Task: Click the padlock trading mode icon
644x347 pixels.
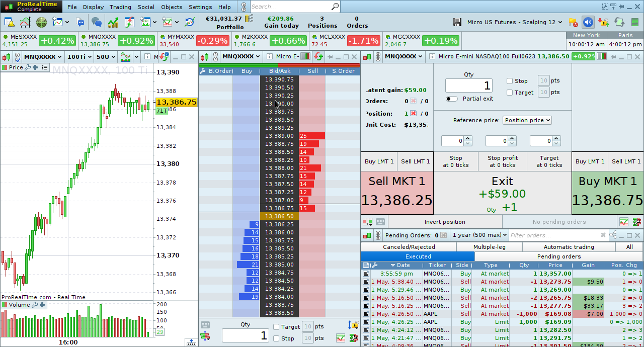Action: [603, 22]
